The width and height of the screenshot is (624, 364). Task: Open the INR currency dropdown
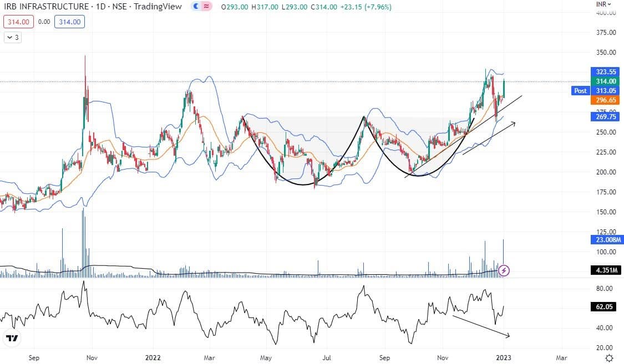pos(603,4)
